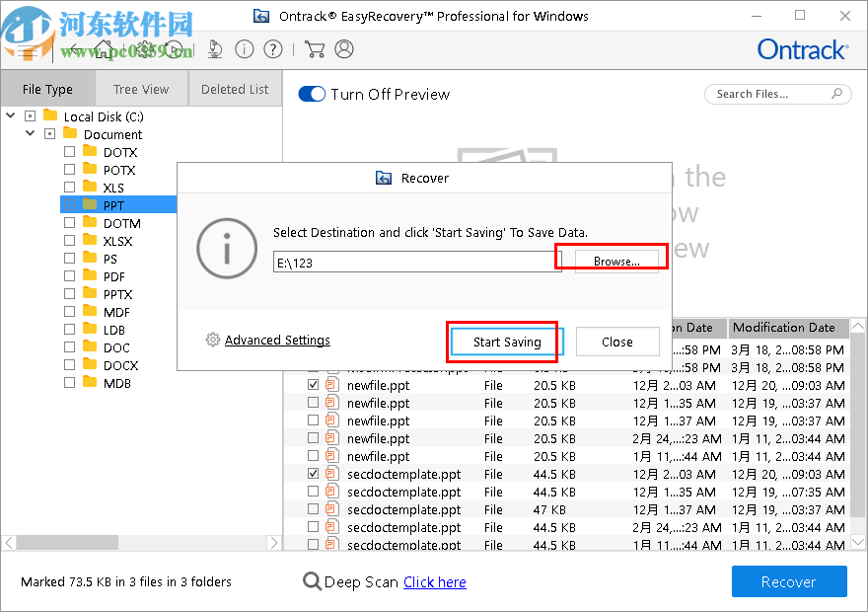Viewport: 868px width, 612px height.
Task: Click the Home icon in the toolbar
Action: (x=103, y=48)
